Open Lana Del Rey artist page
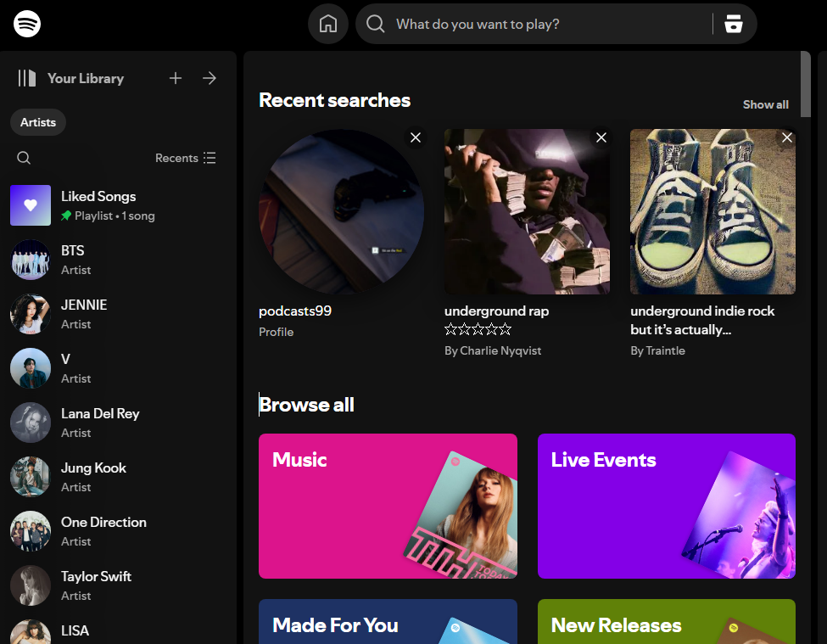 pyautogui.click(x=118, y=423)
